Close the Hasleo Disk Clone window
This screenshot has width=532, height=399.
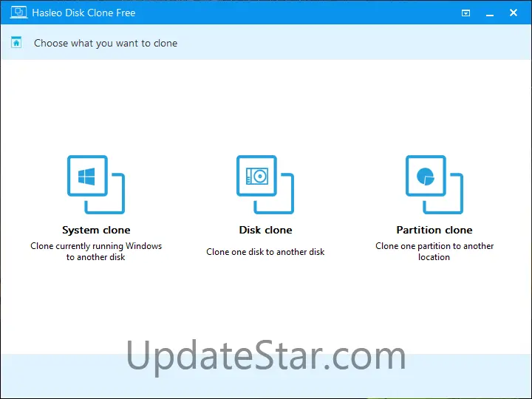pyautogui.click(x=514, y=13)
